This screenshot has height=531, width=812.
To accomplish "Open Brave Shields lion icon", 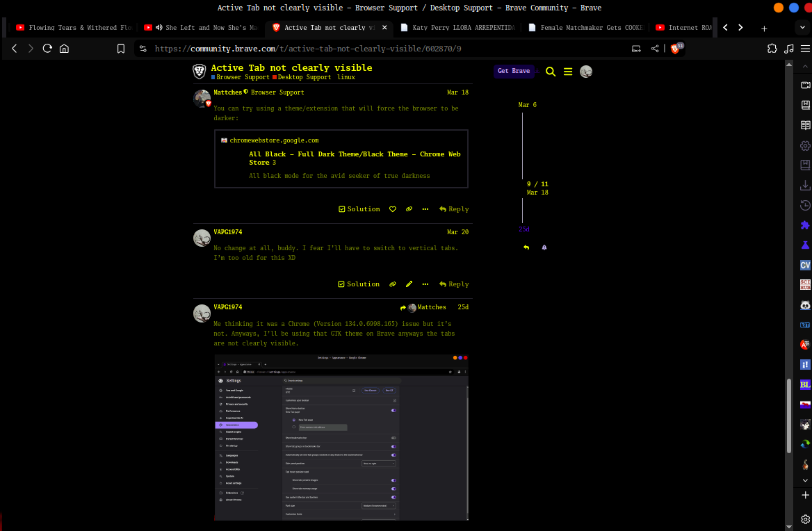I will (x=675, y=49).
